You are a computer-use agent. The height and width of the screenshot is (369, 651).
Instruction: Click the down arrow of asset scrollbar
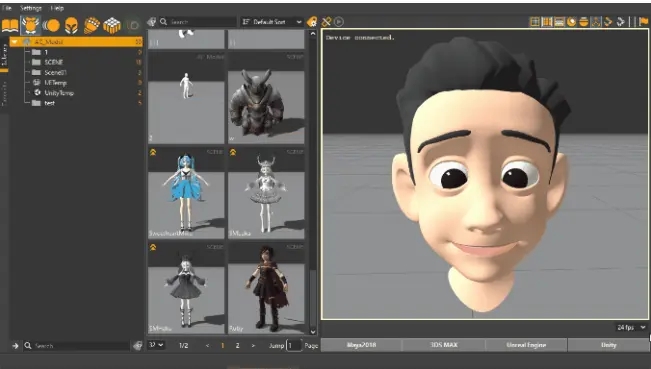(x=313, y=332)
